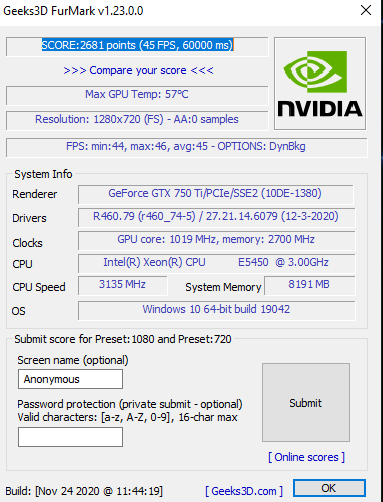Click the OS label
The height and width of the screenshot is (502, 383).
pyautogui.click(x=19, y=311)
